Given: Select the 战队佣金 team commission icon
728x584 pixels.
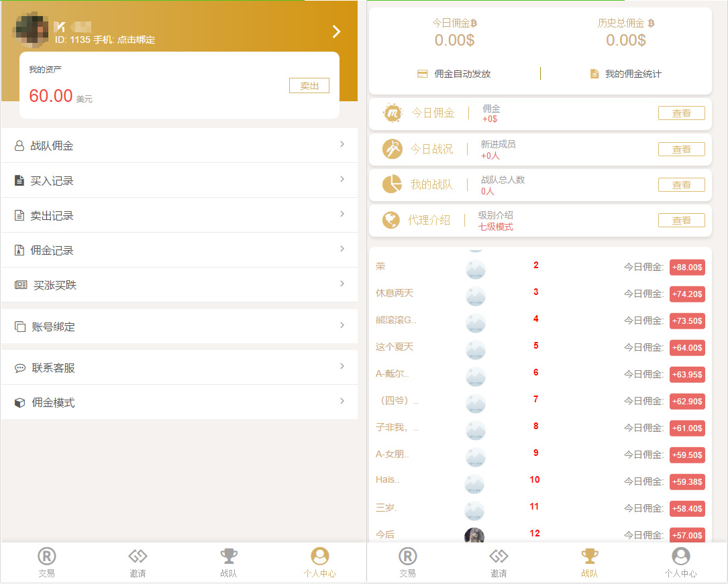Looking at the screenshot, I should tap(18, 145).
